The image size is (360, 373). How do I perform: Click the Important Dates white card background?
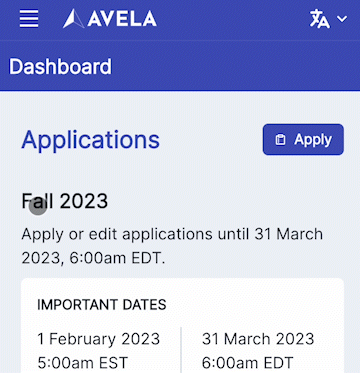(183, 326)
